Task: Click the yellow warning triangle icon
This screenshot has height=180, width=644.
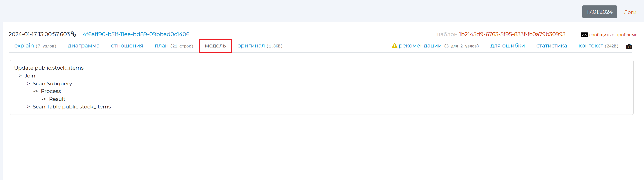Action: point(394,46)
